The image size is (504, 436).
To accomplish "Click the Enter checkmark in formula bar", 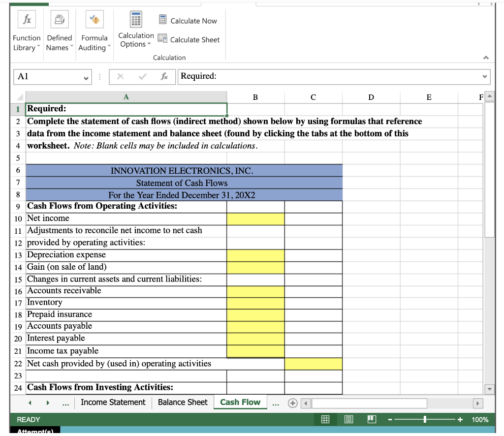I will [x=143, y=76].
